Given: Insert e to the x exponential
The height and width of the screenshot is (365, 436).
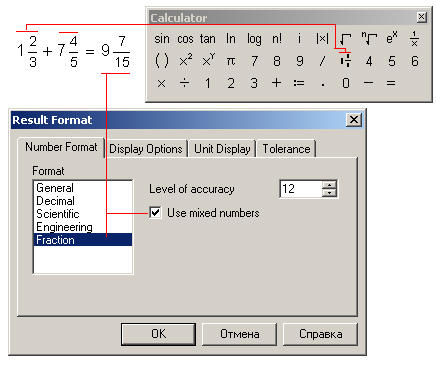Looking at the screenshot, I should 392,39.
